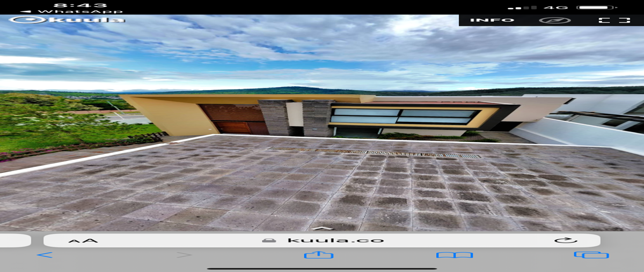Toggle the compass gyroscope mode icon

(555, 20)
